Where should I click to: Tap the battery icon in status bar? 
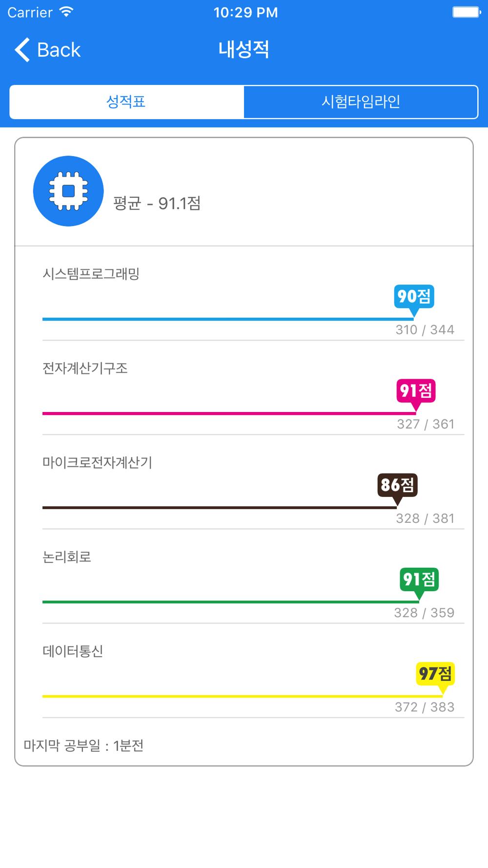point(467,12)
